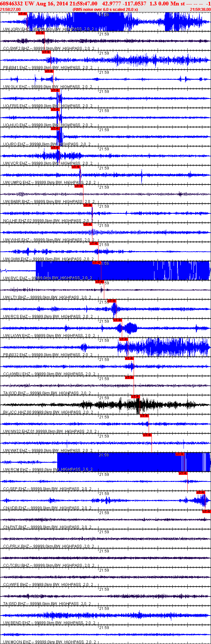
Task: Click the coordinates 42.9777 -117.0537
Action: tap(124, 4)
